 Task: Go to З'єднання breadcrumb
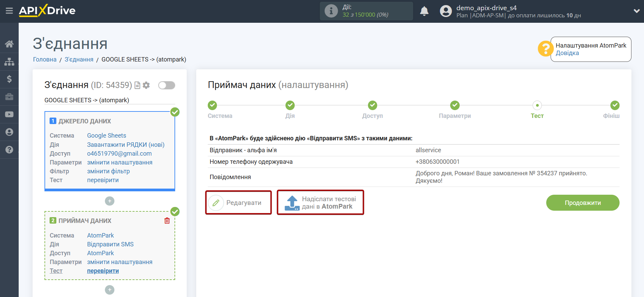point(79,59)
